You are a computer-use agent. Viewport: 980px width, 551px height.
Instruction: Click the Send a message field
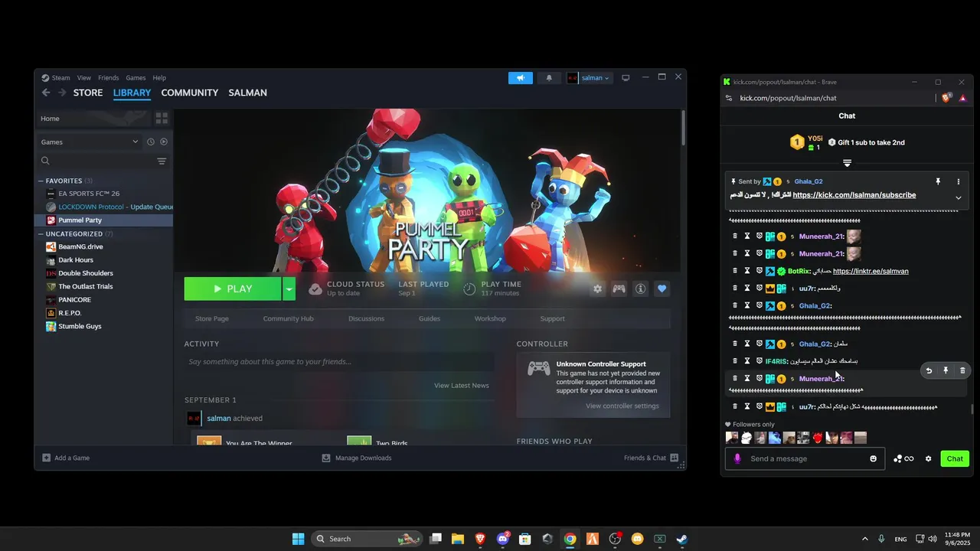coord(805,458)
